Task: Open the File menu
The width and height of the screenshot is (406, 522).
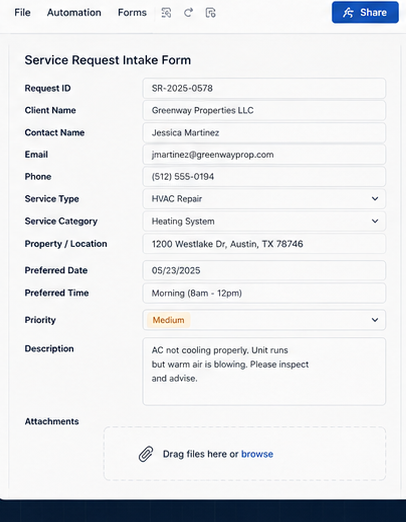Action: point(22,13)
